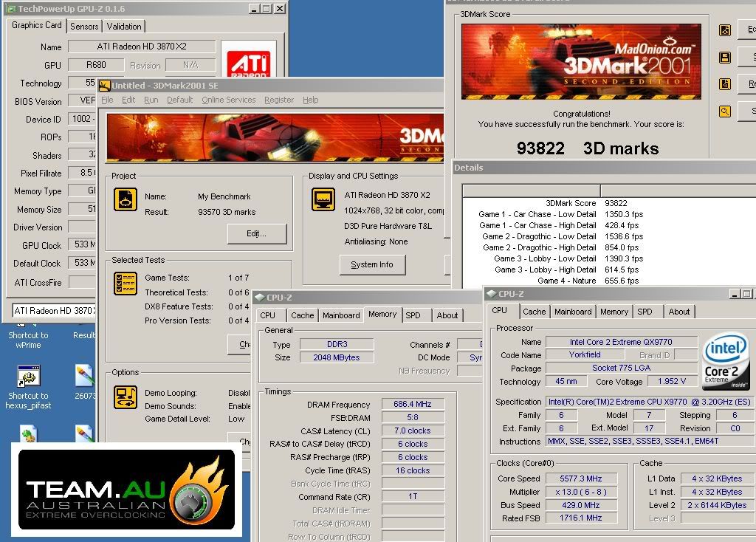Click the Team.AU overclocking logo image
This screenshot has width=756, height=542.
coord(127,490)
